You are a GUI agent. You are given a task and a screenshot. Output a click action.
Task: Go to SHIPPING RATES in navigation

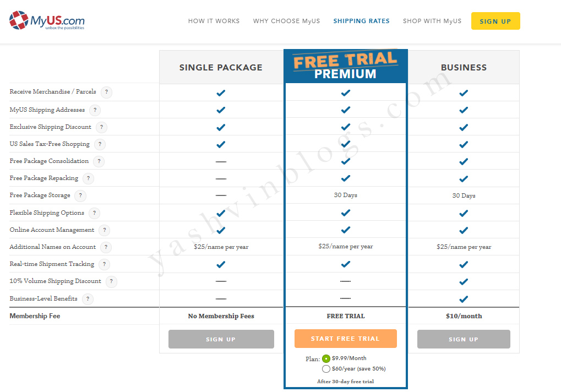361,21
